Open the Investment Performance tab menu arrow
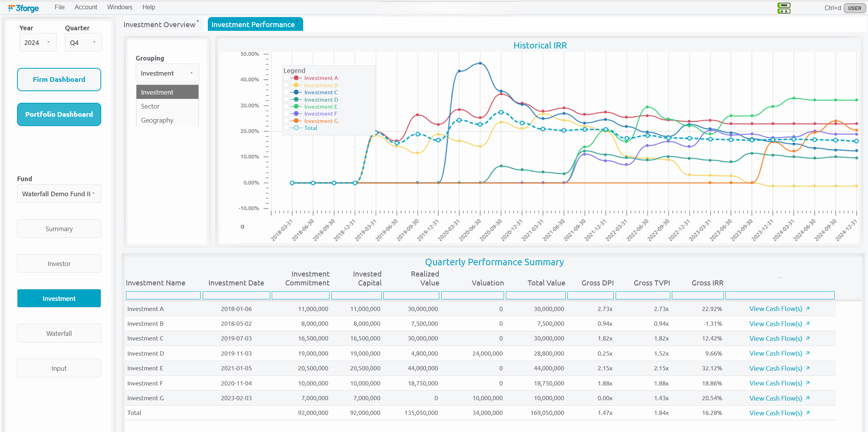The height and width of the screenshot is (432, 868). 297,21
